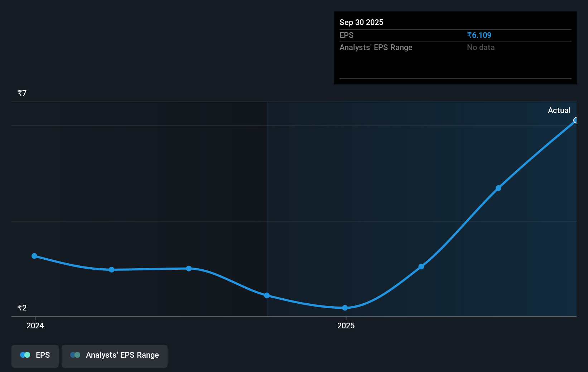Image resolution: width=588 pixels, height=372 pixels.
Task: Click the Analysts' EPS Range color dots
Action: click(75, 355)
